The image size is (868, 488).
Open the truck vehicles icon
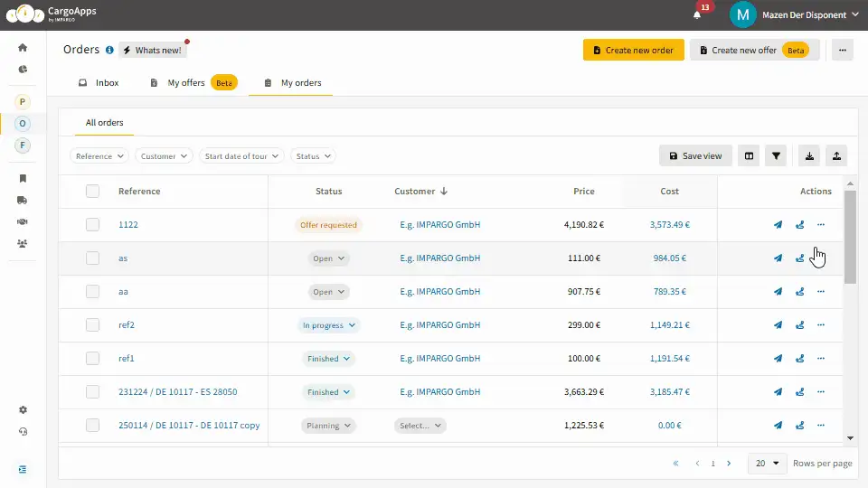tap(23, 201)
